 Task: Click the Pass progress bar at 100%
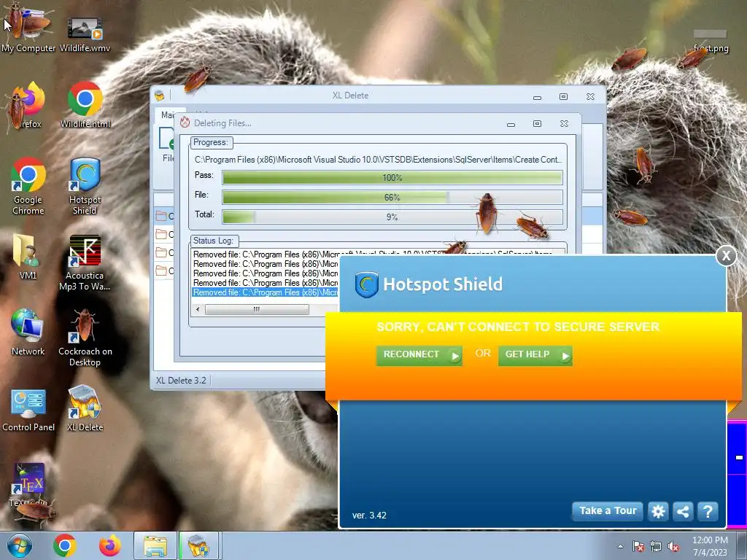coord(392,178)
